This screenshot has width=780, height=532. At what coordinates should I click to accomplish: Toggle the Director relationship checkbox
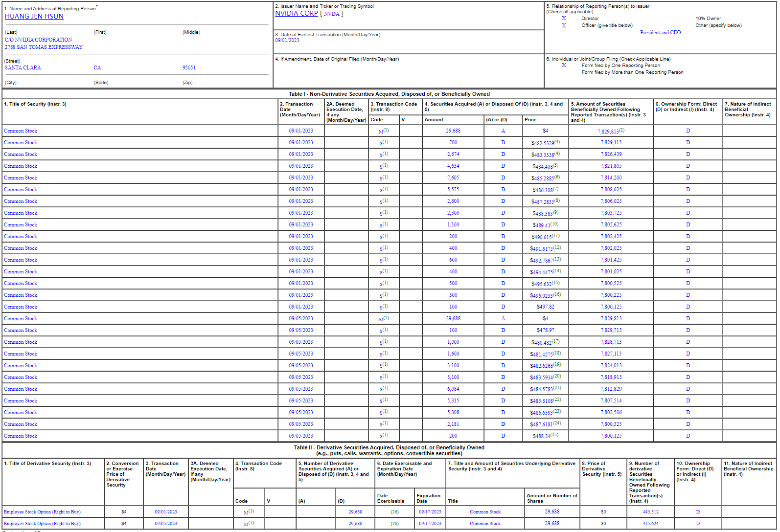coord(564,19)
